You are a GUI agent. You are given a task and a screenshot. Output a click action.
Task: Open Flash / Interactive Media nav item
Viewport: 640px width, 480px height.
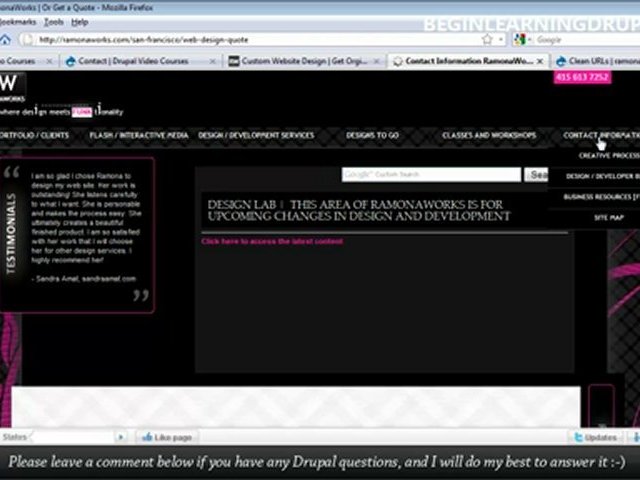tap(139, 135)
